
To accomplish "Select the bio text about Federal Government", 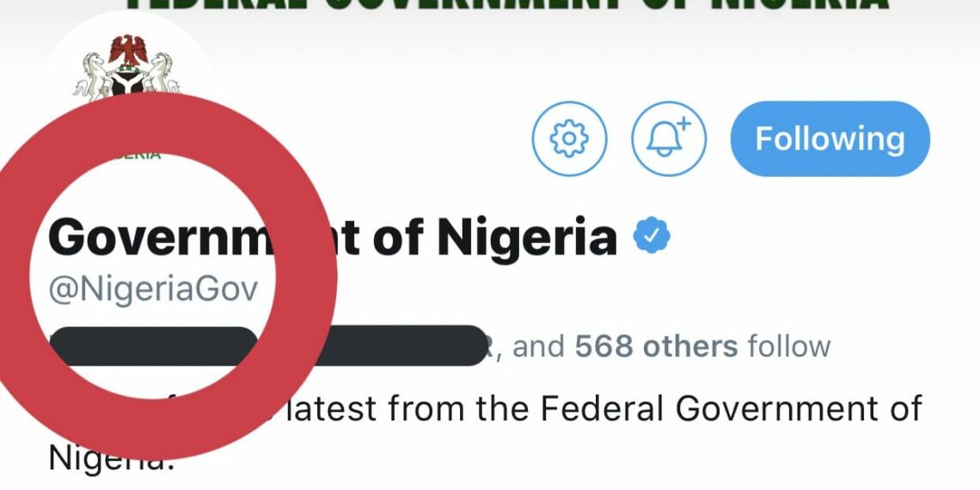I will [x=485, y=432].
